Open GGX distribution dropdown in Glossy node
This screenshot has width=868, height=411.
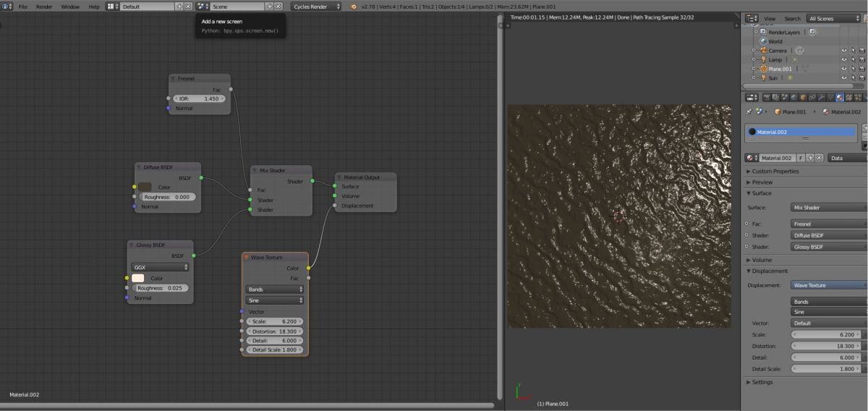click(160, 267)
